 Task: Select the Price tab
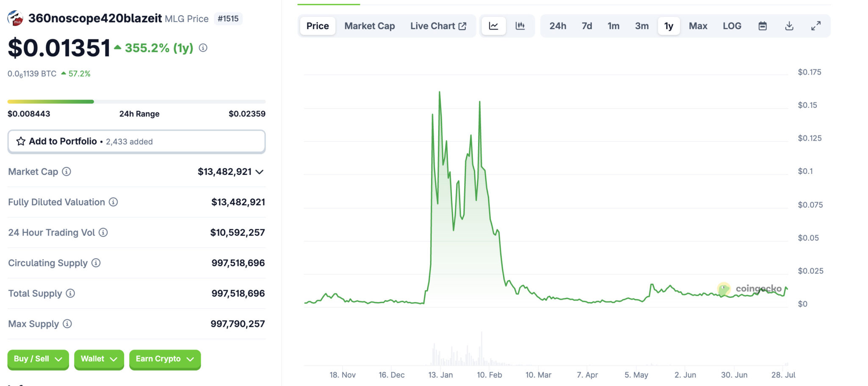(318, 26)
